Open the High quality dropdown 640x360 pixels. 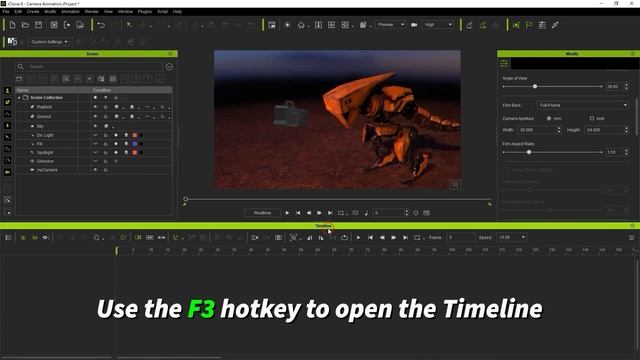pyautogui.click(x=438, y=25)
